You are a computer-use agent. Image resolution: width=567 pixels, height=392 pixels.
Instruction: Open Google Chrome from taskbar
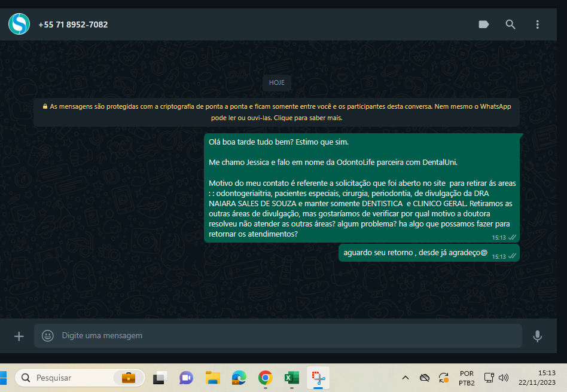point(266,378)
